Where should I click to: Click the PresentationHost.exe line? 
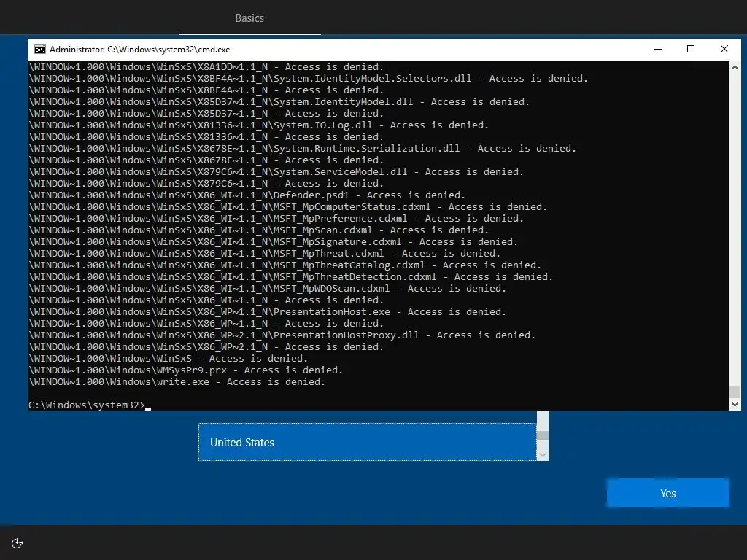pos(267,312)
